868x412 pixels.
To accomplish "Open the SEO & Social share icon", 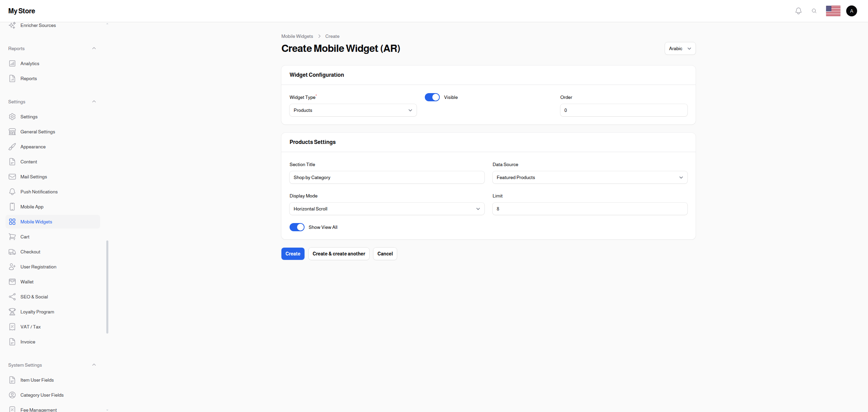I will coord(12,297).
